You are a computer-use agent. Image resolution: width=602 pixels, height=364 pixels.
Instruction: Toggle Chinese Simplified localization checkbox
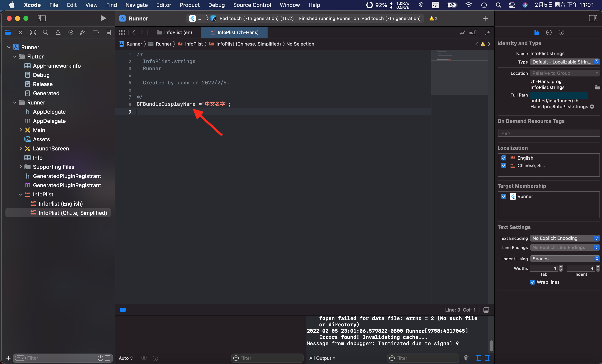coord(504,165)
